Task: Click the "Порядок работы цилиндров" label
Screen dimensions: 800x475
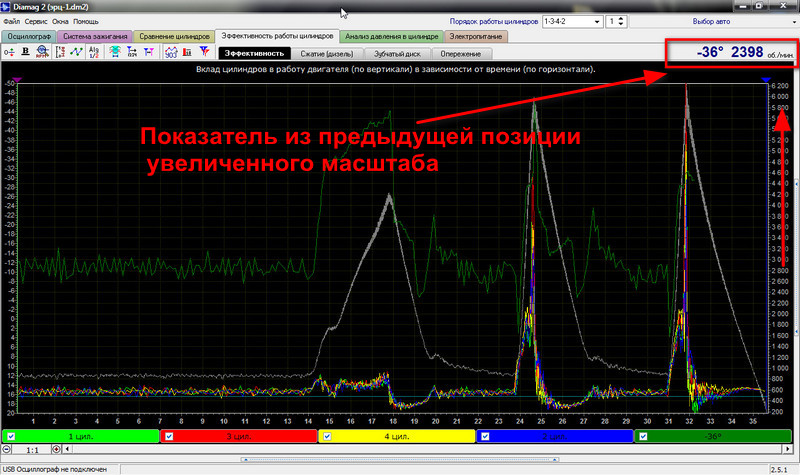Action: point(493,21)
